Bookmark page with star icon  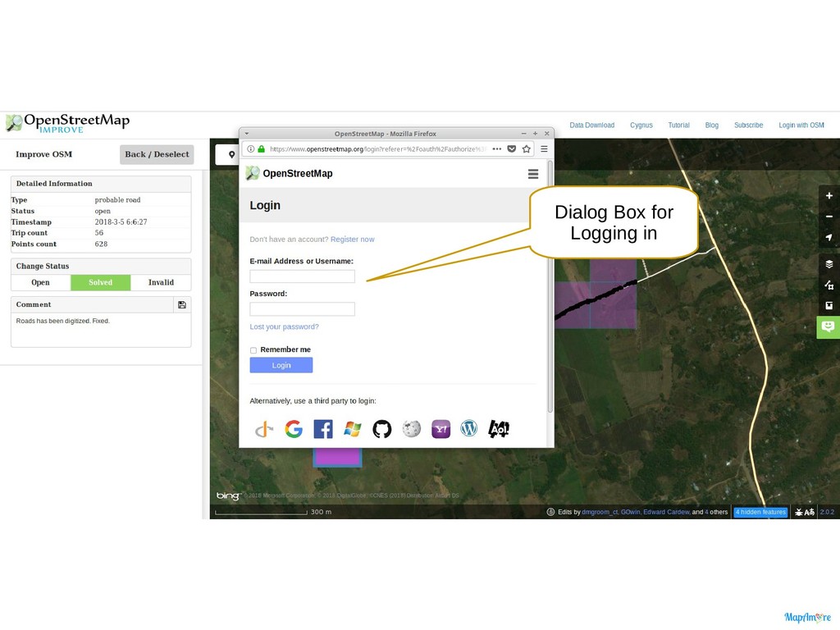[527, 149]
